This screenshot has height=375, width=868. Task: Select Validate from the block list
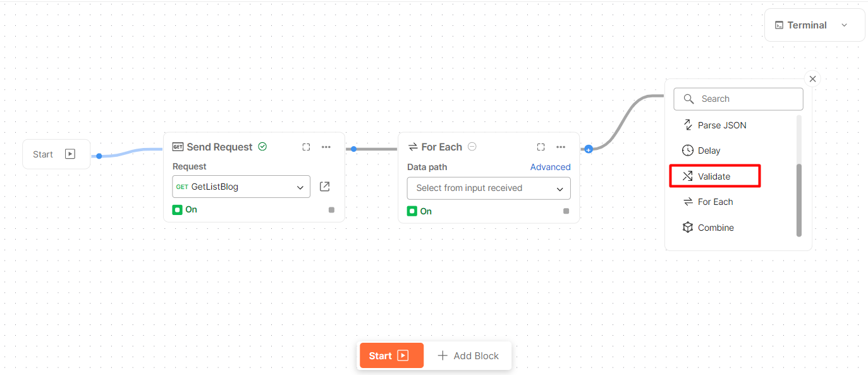click(714, 176)
